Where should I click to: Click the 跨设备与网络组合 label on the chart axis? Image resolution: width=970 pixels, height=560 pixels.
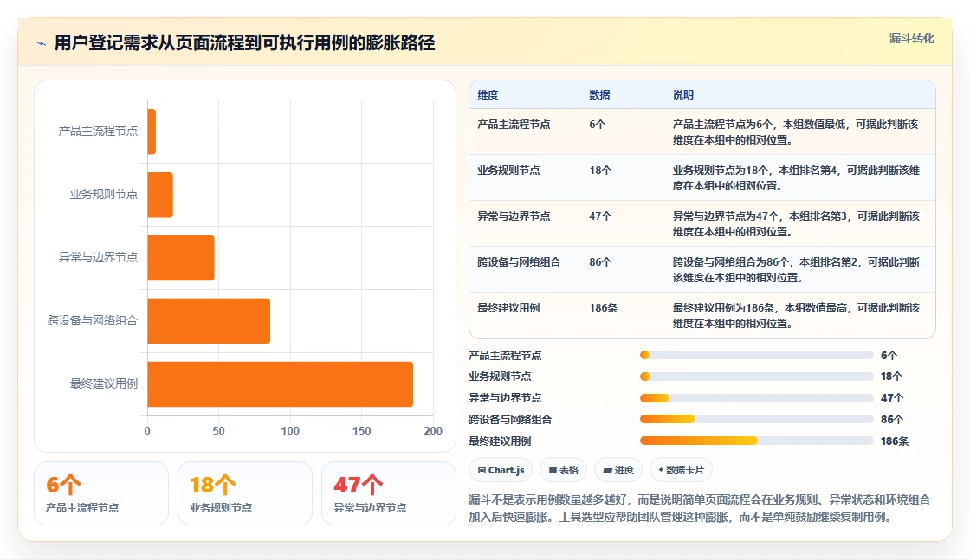point(92,320)
